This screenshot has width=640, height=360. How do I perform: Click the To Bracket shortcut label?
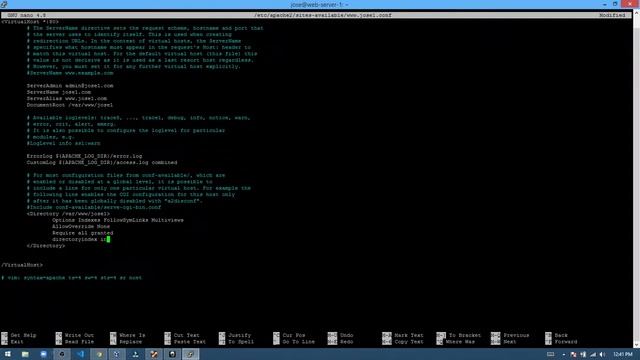click(x=465, y=335)
